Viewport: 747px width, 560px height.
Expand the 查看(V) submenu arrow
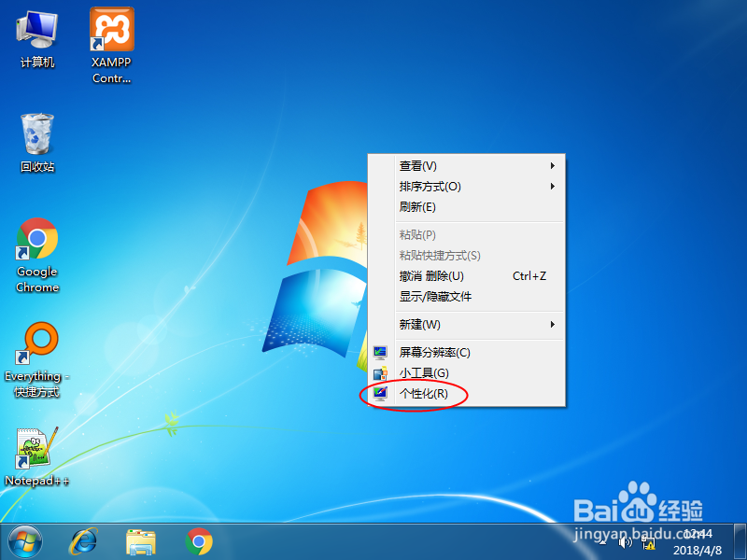(x=552, y=166)
